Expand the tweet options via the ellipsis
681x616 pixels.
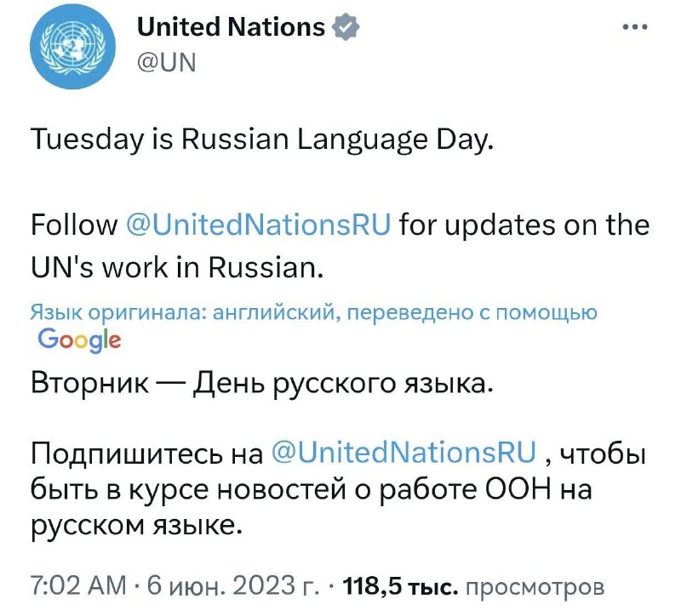[635, 26]
